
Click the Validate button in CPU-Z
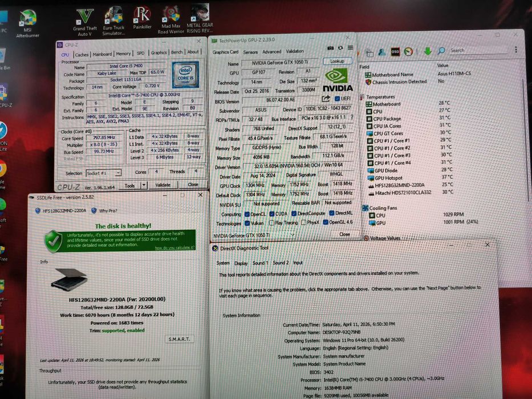click(163, 185)
